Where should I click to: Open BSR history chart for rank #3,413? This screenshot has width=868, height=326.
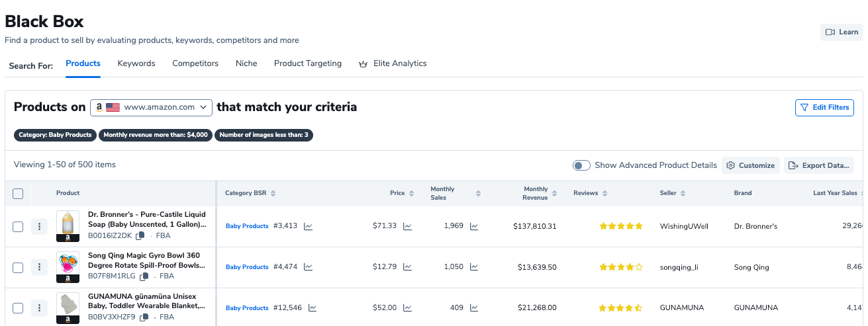(x=308, y=226)
